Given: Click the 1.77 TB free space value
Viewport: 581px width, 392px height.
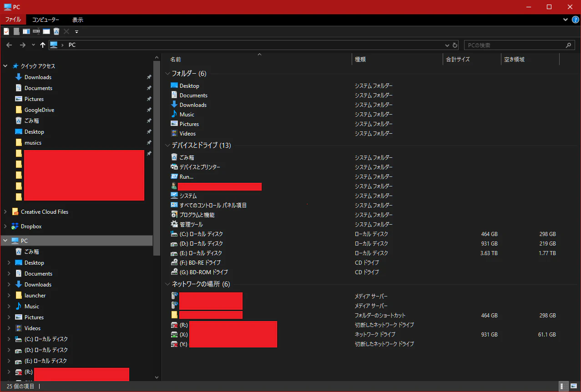Looking at the screenshot, I should [546, 253].
